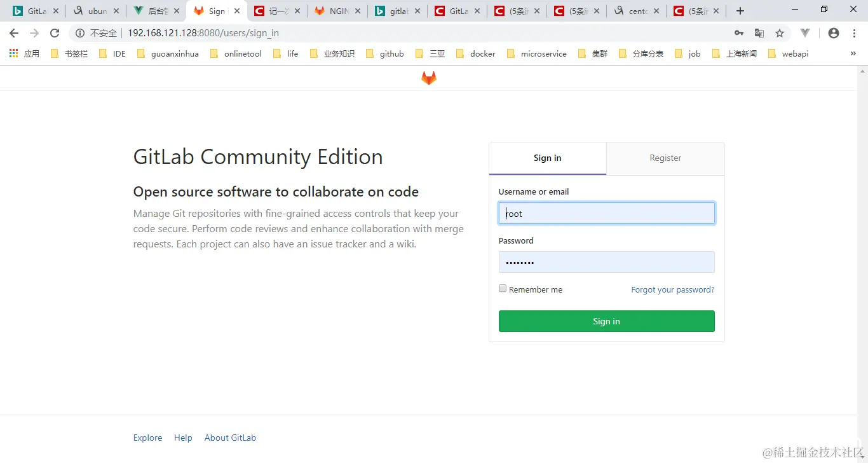Viewport: 868px width, 463px height.
Task: Switch to the NGINX browser tab
Action: [337, 11]
